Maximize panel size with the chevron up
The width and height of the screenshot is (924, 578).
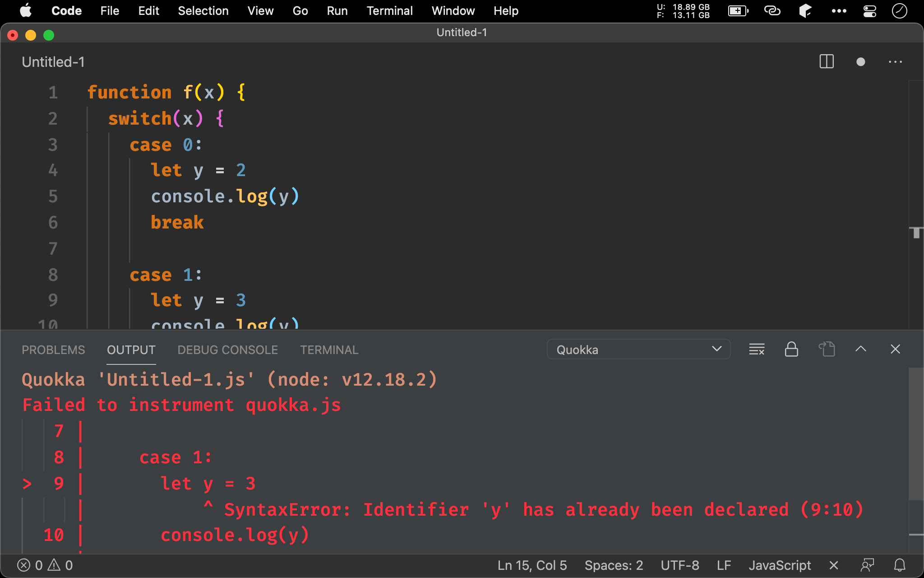(860, 349)
